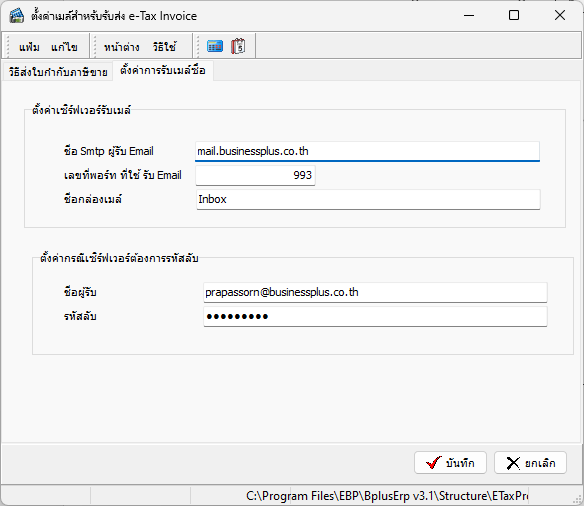Click the port number field showing 993
This screenshot has width=584, height=506.
tap(256, 175)
